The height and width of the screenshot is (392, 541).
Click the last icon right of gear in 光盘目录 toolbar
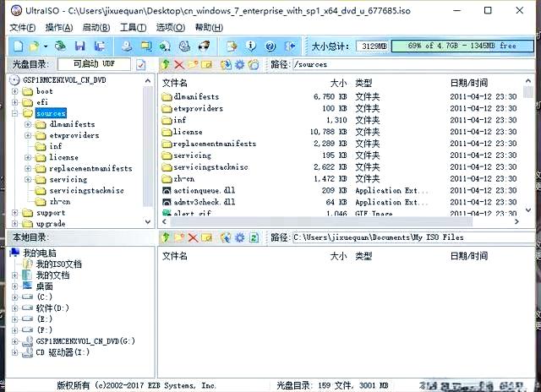(254, 64)
